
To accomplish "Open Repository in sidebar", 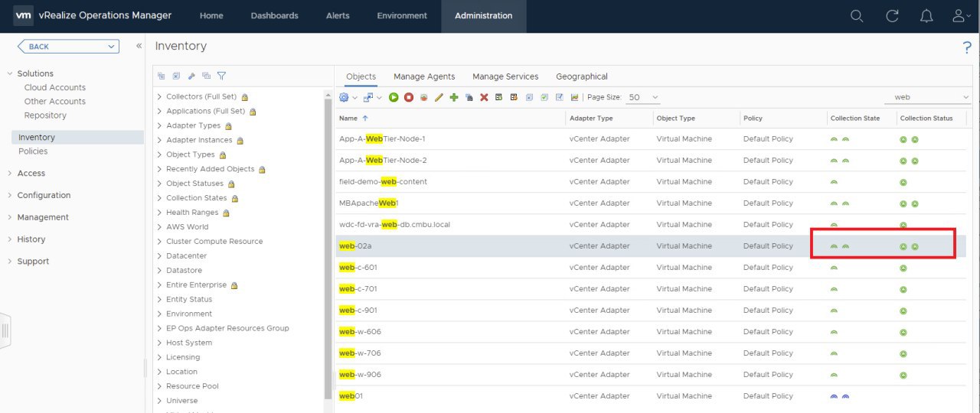I will click(x=45, y=115).
